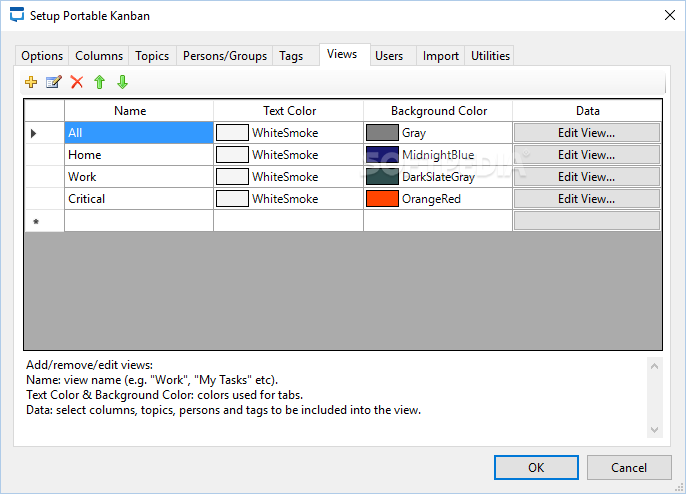Open the Topics tab
The height and width of the screenshot is (494, 686).
152,56
